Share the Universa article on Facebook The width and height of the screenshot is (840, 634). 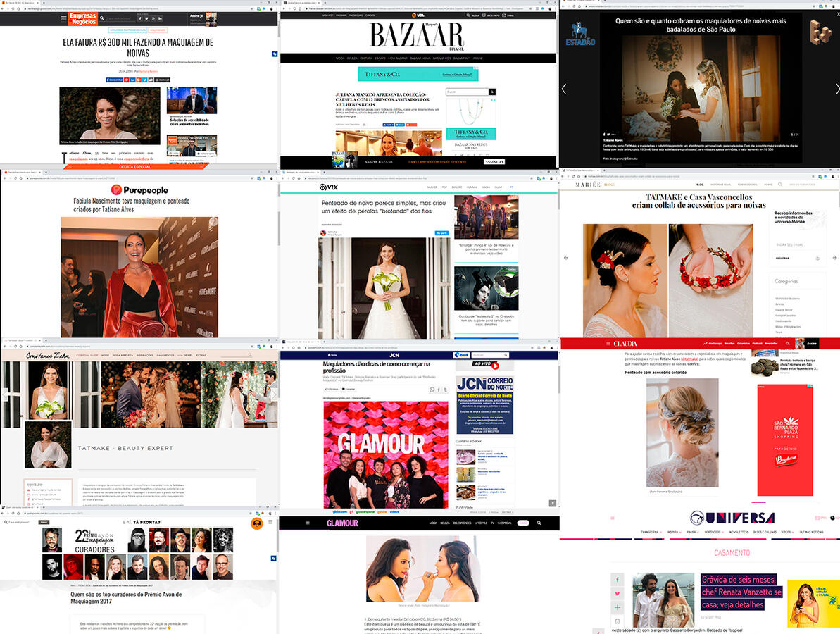click(618, 579)
